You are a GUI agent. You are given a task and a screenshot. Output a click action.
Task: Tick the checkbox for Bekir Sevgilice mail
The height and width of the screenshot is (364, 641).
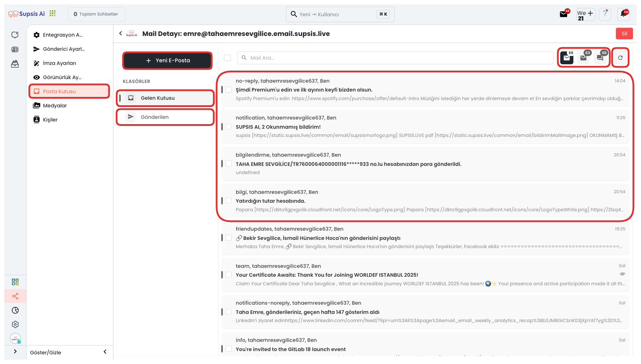coord(229,238)
